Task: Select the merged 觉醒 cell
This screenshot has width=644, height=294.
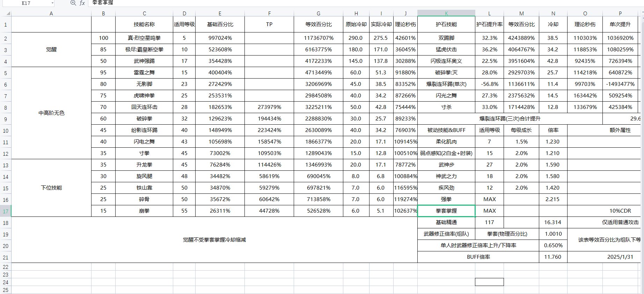Action: (x=51, y=50)
